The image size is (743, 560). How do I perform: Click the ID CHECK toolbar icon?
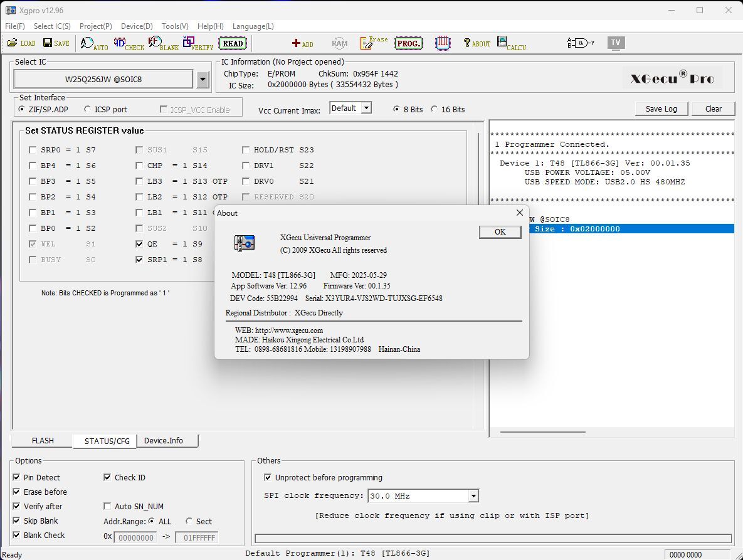[x=129, y=44]
